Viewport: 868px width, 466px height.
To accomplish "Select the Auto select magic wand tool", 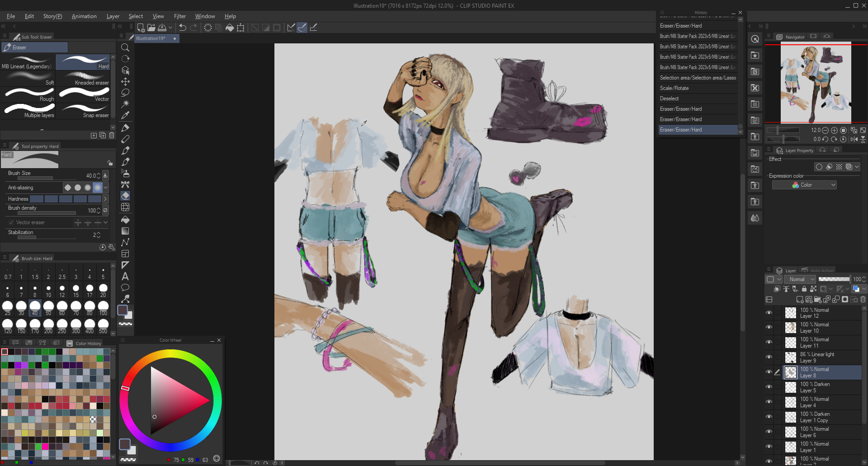I will pos(125,104).
